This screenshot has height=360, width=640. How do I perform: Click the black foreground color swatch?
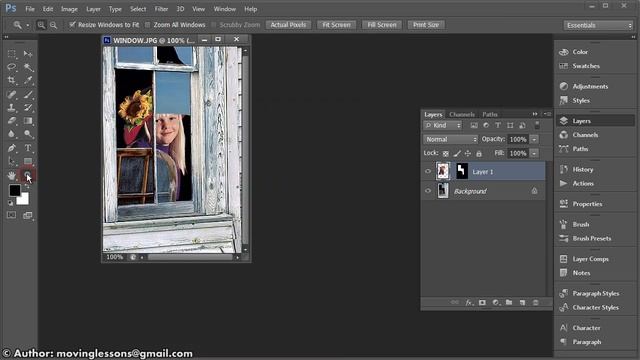pos(15,190)
